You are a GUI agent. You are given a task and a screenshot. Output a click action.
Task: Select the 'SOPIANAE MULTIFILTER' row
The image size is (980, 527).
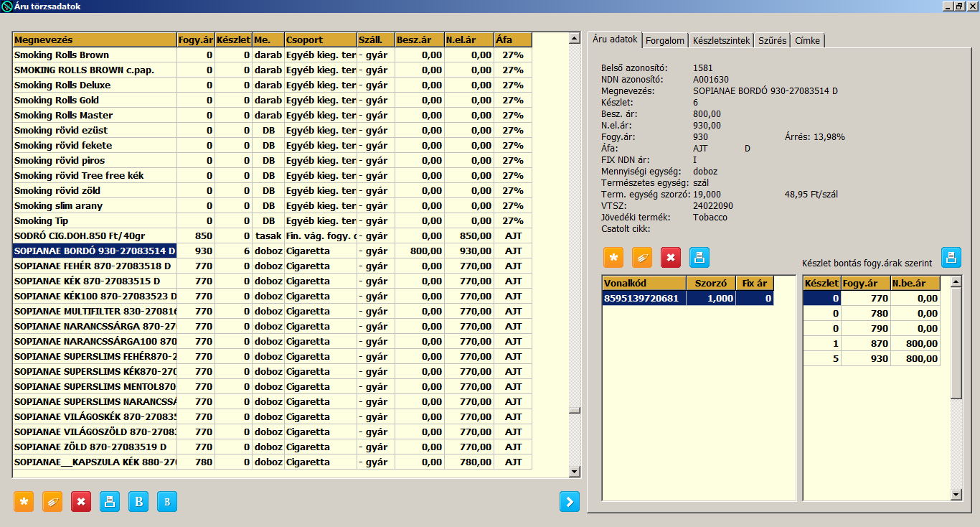tap(273, 312)
